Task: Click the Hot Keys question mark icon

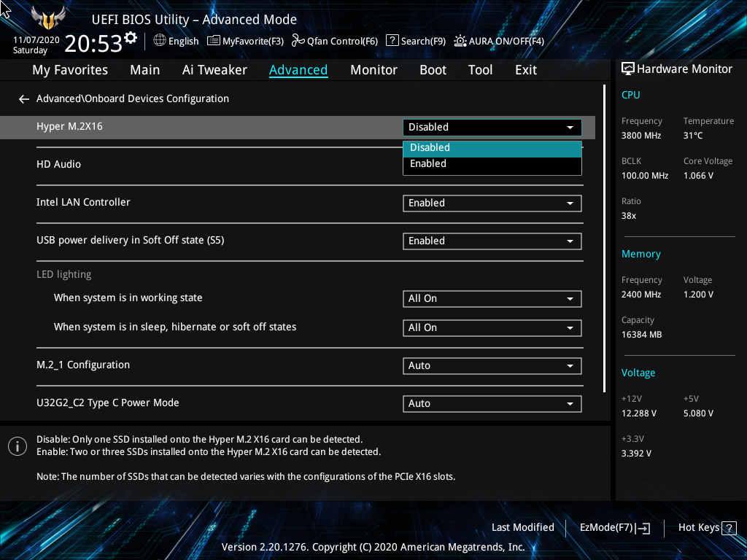Action: pos(729,528)
